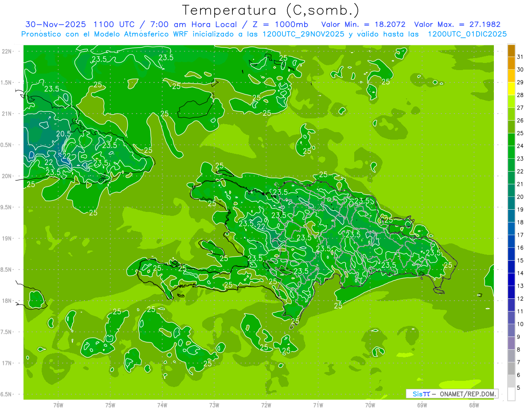This screenshot has width=532, height=411.
Task: Click the 22N latitude axis label
Action: (7, 51)
